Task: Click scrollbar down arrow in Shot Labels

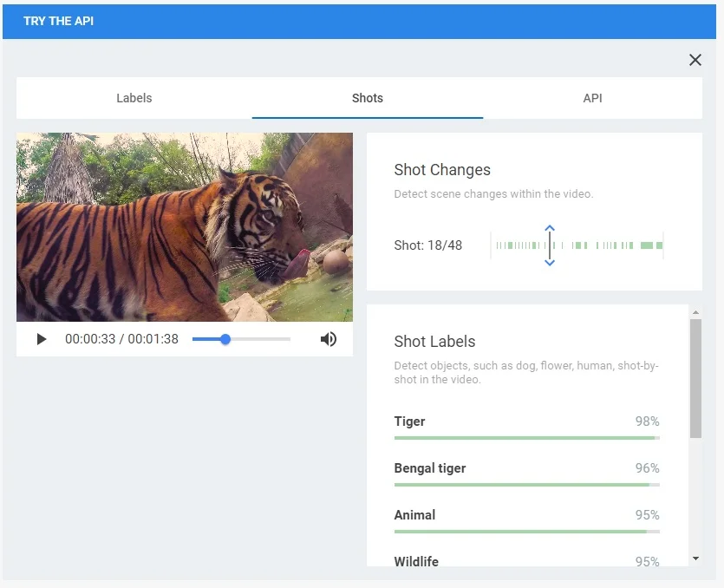Action: (x=696, y=559)
